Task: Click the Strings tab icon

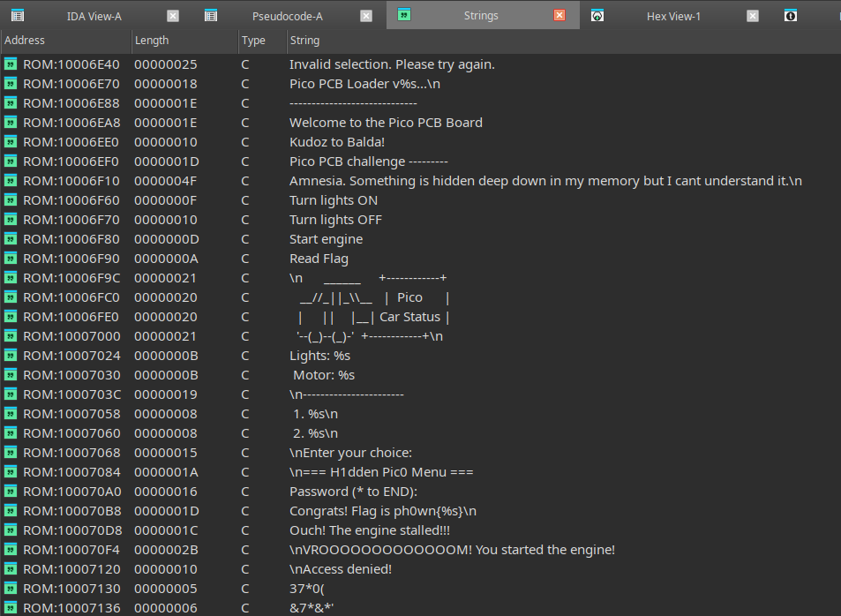Action: point(404,15)
